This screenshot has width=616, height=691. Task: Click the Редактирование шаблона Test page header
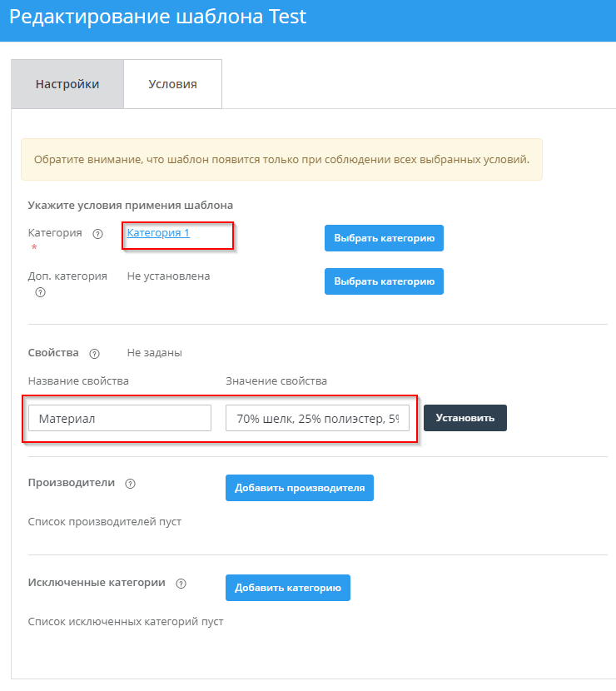158,17
